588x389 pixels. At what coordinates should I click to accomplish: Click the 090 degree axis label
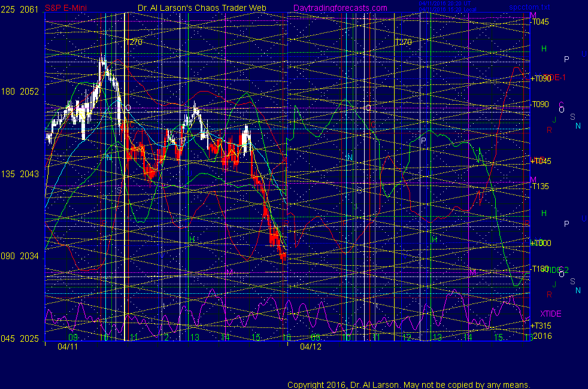9,256
